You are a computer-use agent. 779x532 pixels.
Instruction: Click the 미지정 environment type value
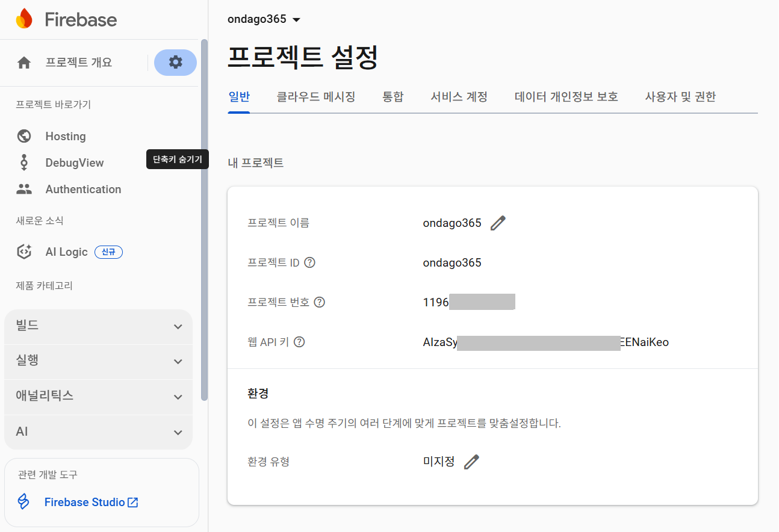pos(439,462)
